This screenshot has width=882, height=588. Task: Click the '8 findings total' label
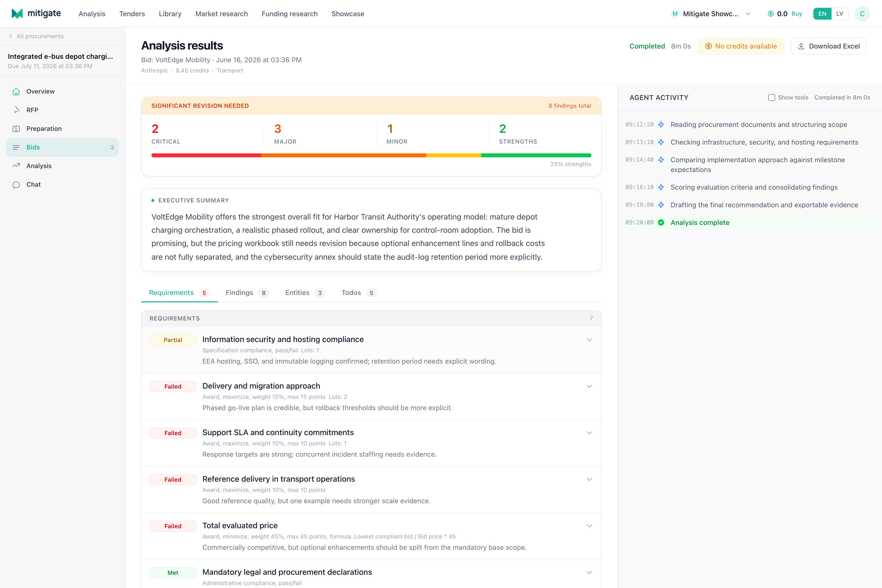(x=570, y=106)
